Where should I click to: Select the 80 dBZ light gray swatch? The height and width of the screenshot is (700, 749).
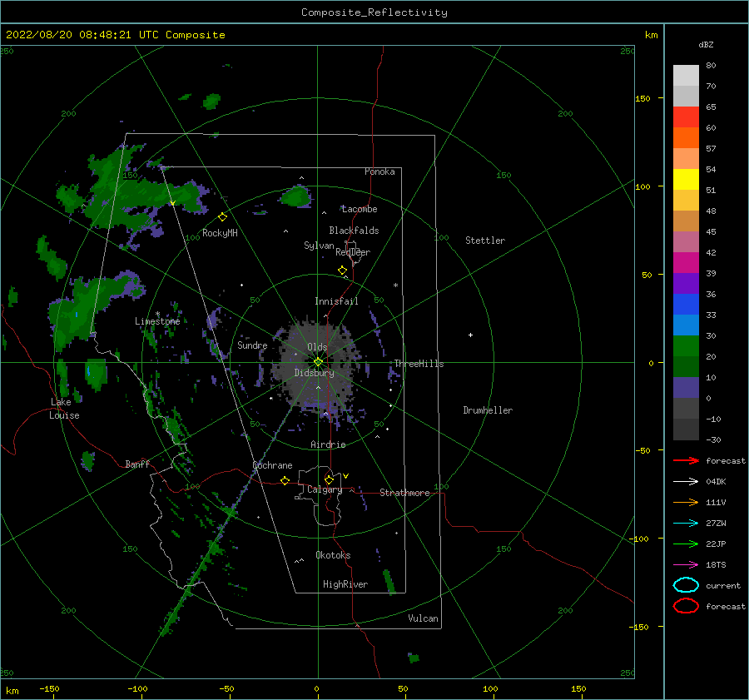(x=686, y=76)
